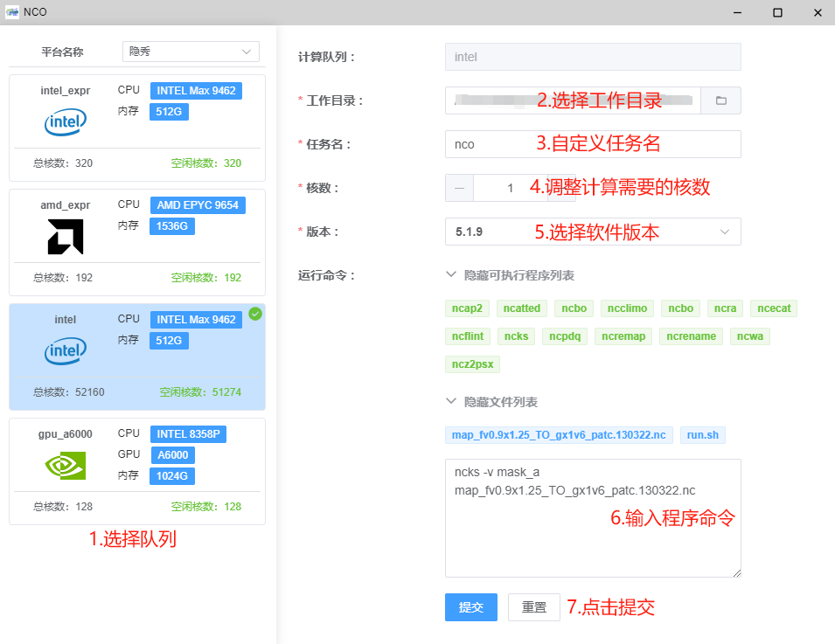The width and height of the screenshot is (835, 644).
Task: Click the 1024G memory tag
Action: (172, 476)
